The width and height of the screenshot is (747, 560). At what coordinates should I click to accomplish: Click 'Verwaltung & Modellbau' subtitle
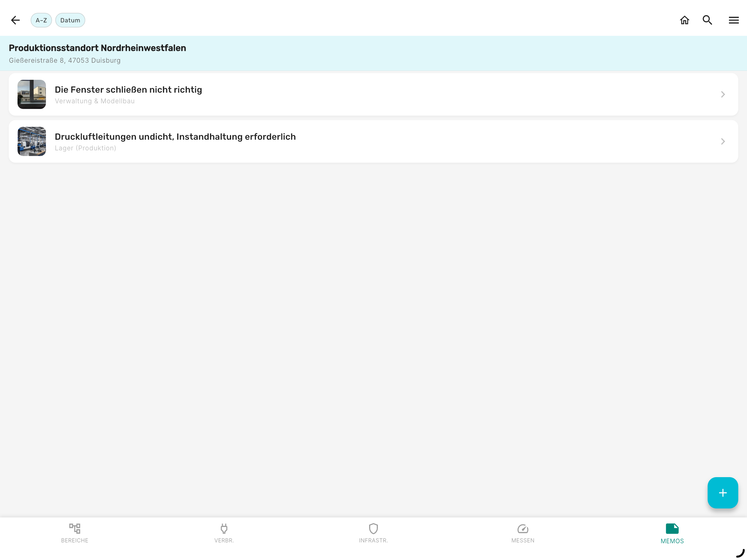[x=95, y=101]
